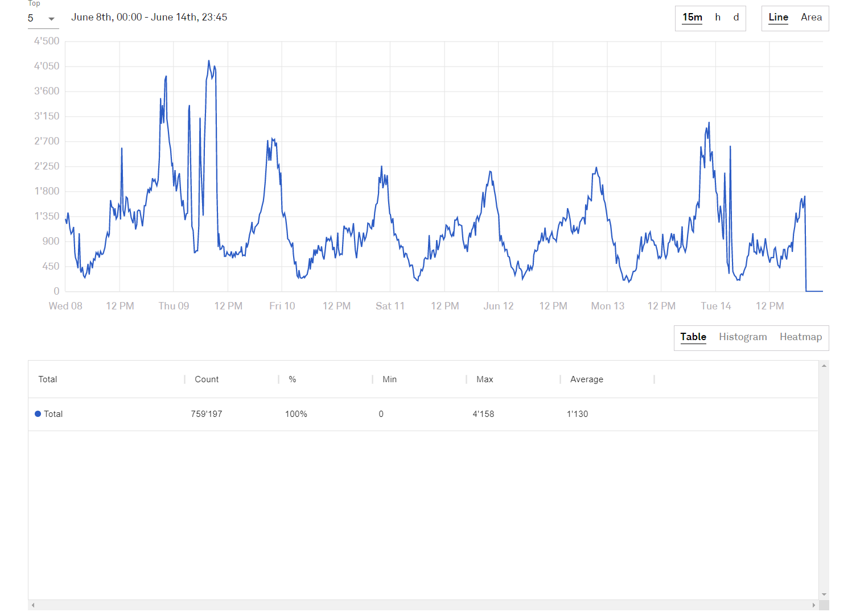Show the Heatmap tab
The image size is (856, 616).
(800, 337)
